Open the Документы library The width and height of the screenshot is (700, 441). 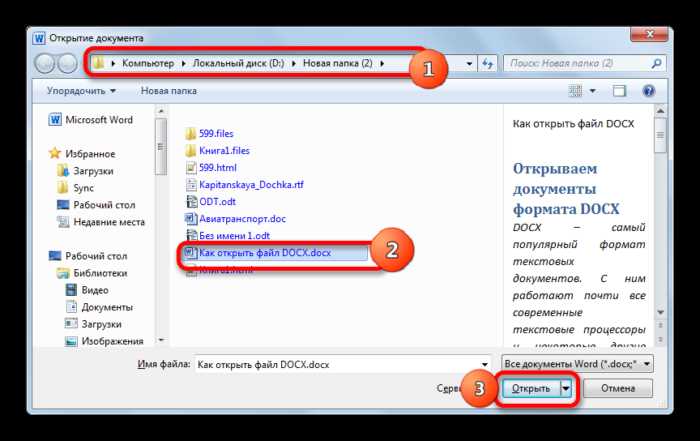pyautogui.click(x=99, y=307)
